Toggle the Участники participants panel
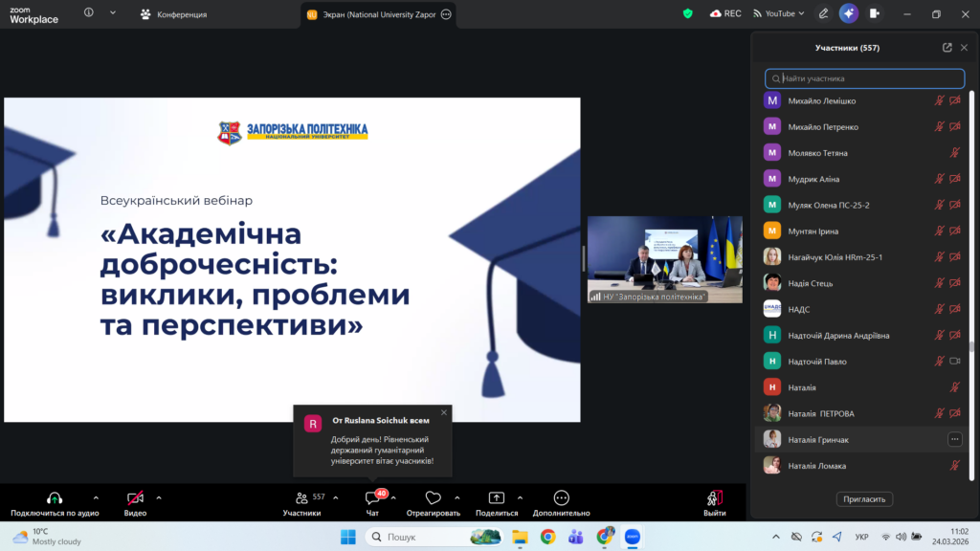 point(302,498)
